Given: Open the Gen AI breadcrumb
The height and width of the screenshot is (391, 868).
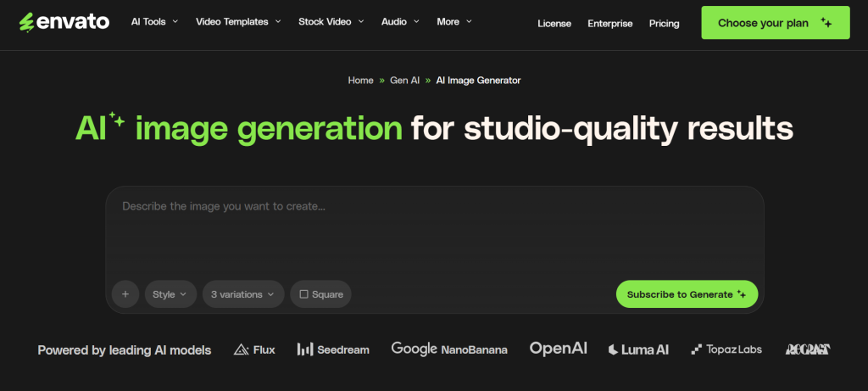Looking at the screenshot, I should [x=404, y=81].
